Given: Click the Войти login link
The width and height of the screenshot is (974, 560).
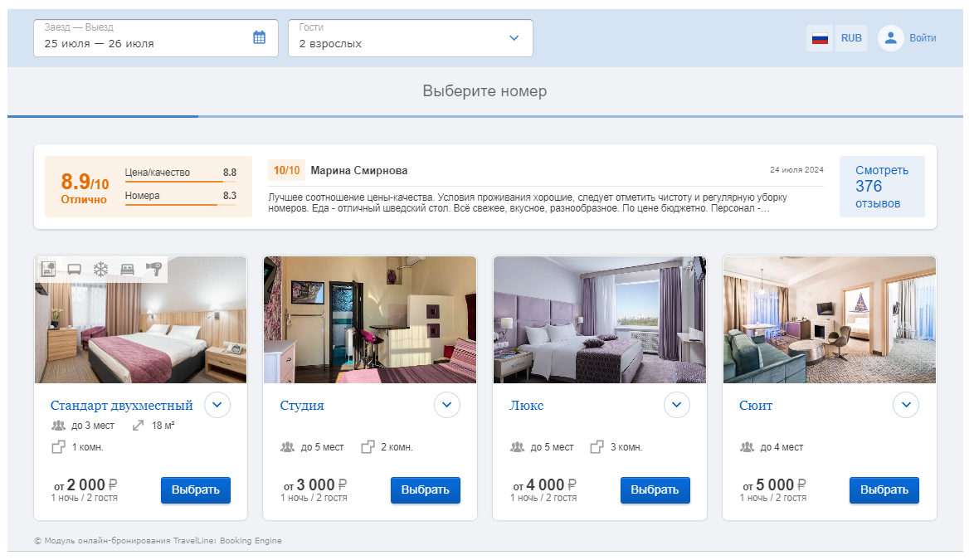Looking at the screenshot, I should (923, 38).
